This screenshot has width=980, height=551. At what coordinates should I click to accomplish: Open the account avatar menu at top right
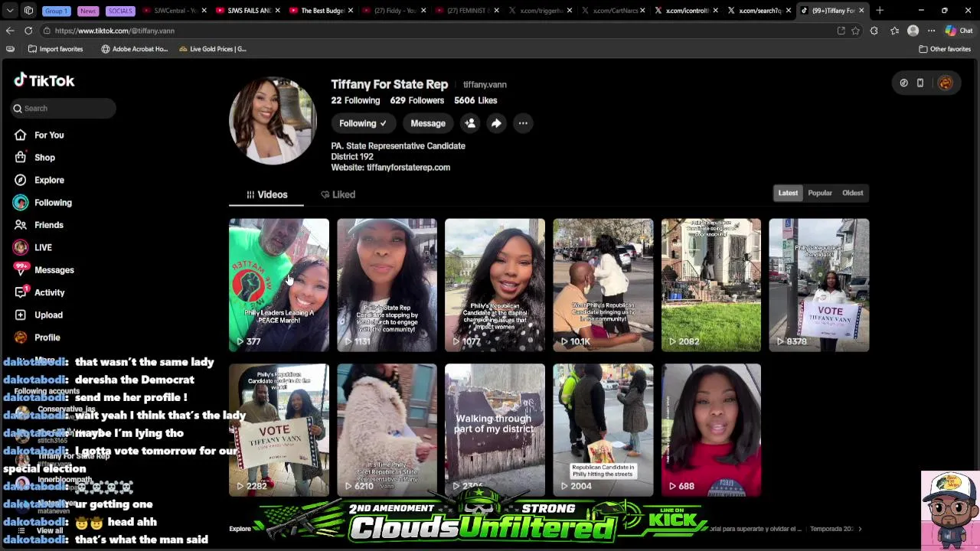coord(945,83)
